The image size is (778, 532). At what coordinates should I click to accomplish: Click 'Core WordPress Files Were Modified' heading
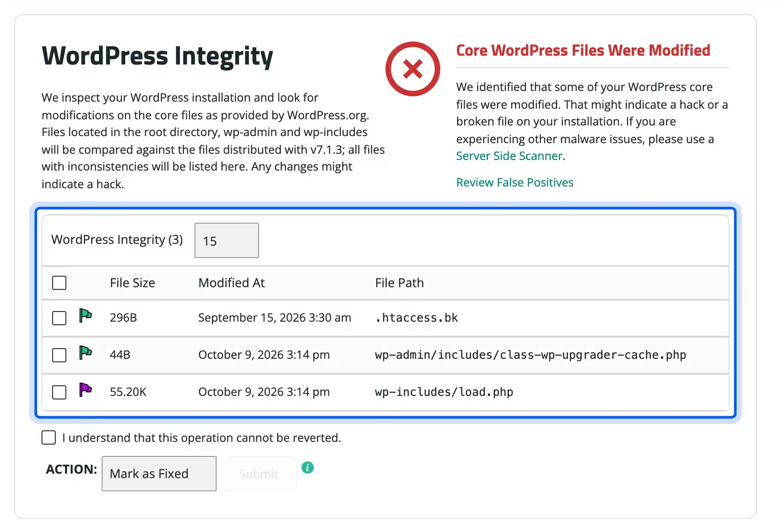[x=583, y=50]
